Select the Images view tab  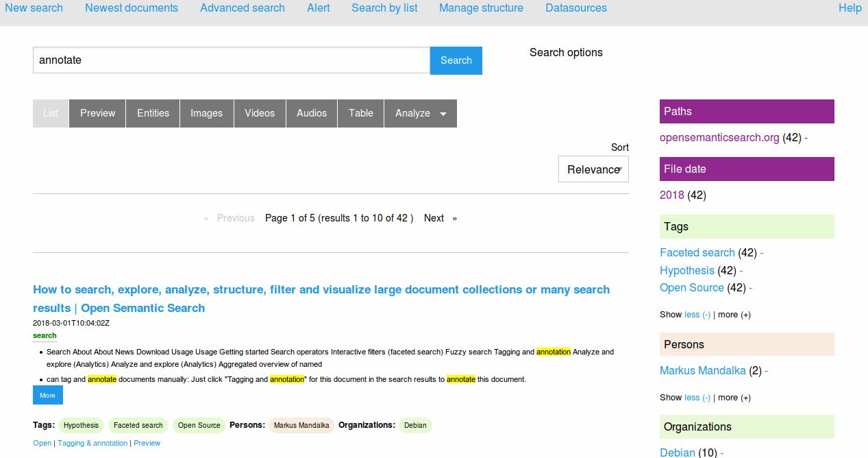coord(206,114)
